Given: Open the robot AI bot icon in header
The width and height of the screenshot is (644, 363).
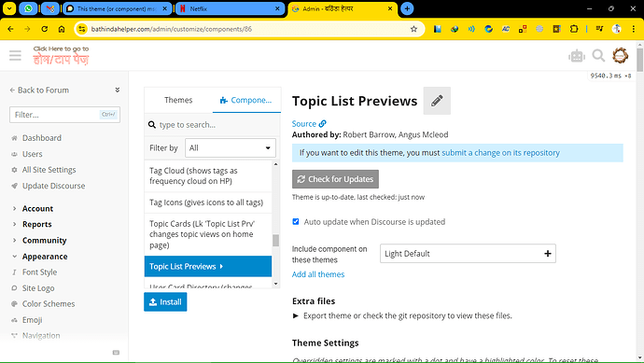Looking at the screenshot, I should click(577, 56).
